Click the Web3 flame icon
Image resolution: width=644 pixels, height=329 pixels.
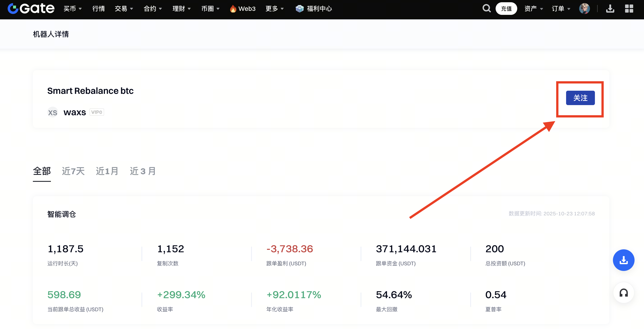pos(233,9)
